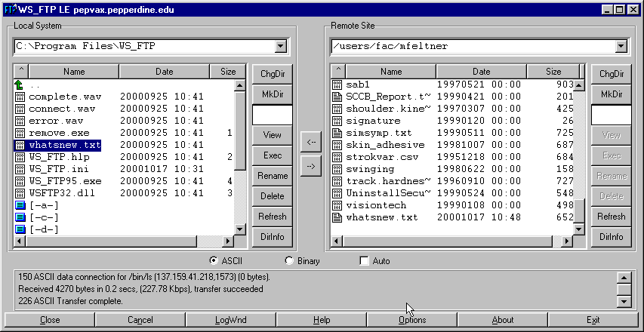Select the connect.wav file icon
Image resolution: width=644 pixels, height=332 pixels.
pos(20,109)
